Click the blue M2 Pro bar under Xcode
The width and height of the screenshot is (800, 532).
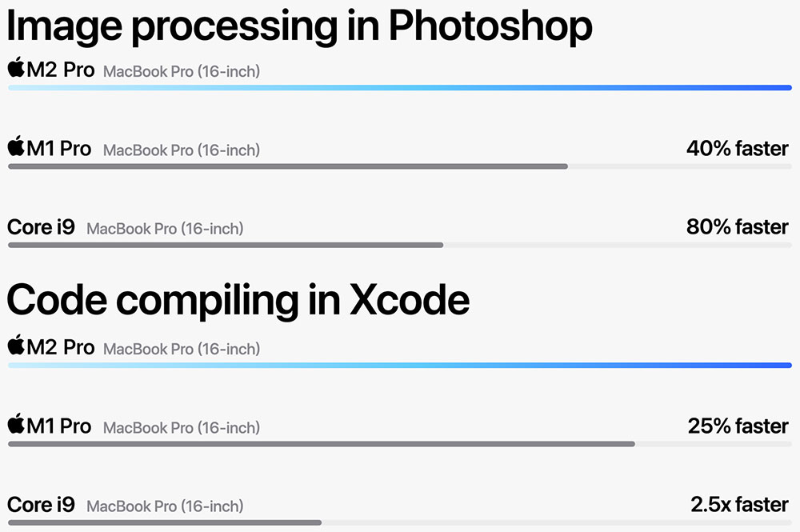tap(400, 366)
